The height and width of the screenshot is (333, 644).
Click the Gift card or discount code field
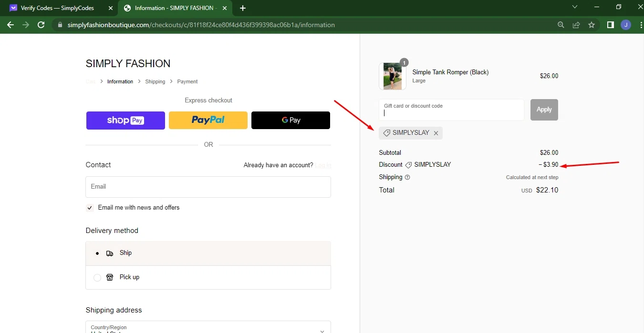pos(451,110)
